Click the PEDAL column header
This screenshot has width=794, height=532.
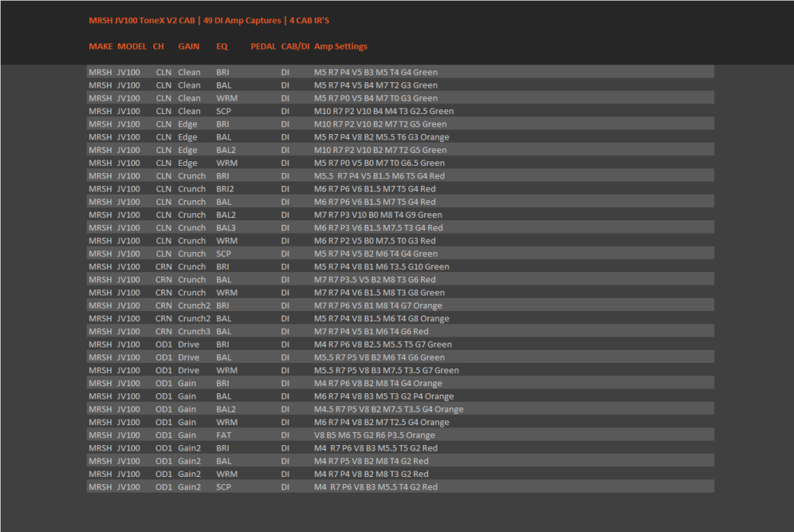point(264,47)
